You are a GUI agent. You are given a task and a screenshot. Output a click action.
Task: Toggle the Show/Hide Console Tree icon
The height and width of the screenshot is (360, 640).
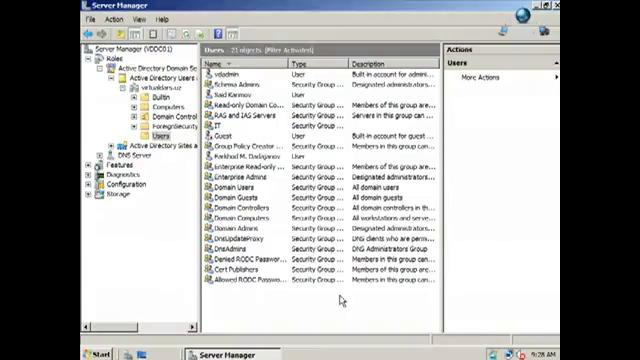coord(135,34)
